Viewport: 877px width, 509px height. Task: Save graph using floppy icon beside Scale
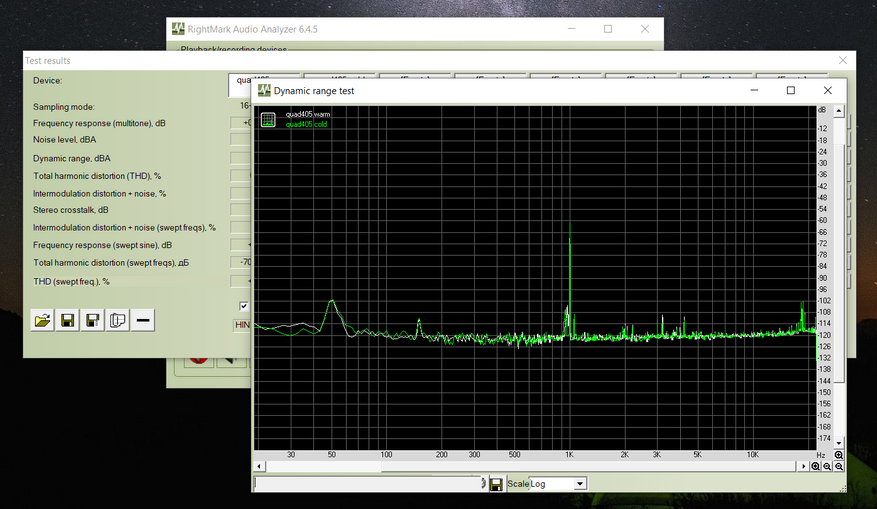tap(496, 484)
